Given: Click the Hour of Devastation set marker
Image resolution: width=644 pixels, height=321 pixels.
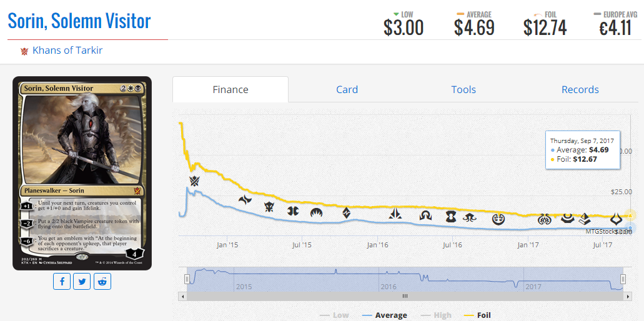Looking at the screenshot, I should pyautogui.click(x=616, y=219).
